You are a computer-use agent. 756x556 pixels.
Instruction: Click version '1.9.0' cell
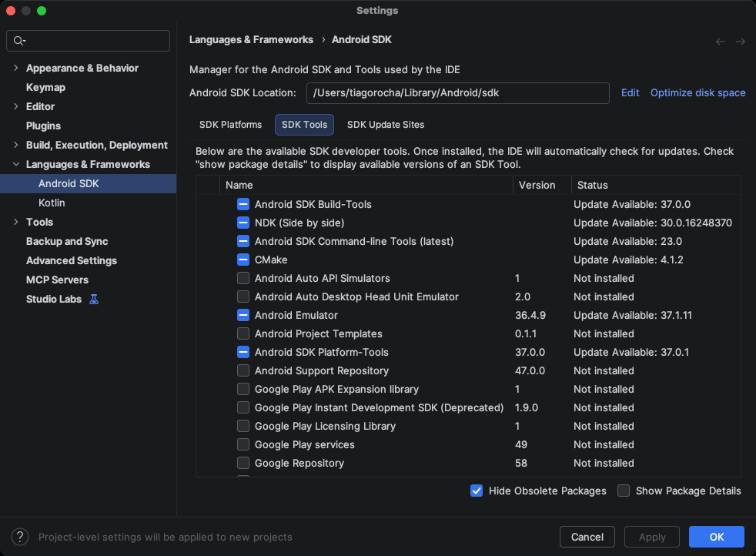(527, 407)
